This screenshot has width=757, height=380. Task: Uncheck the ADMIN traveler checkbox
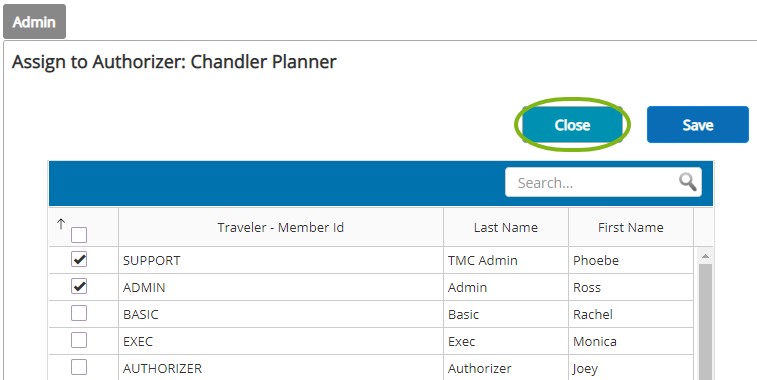pos(79,286)
